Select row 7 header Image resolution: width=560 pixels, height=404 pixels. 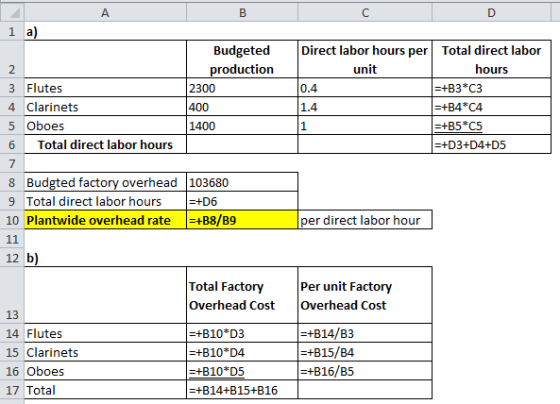(x=12, y=164)
